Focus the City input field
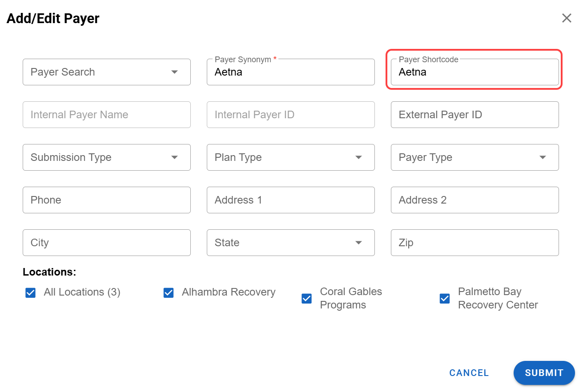The image size is (583, 392). coord(107,243)
